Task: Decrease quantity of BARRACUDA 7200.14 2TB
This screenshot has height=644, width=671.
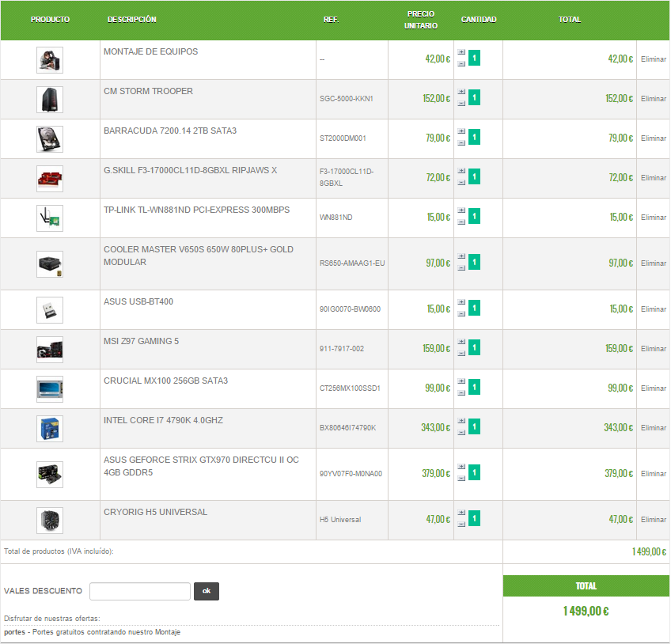Action: (461, 143)
